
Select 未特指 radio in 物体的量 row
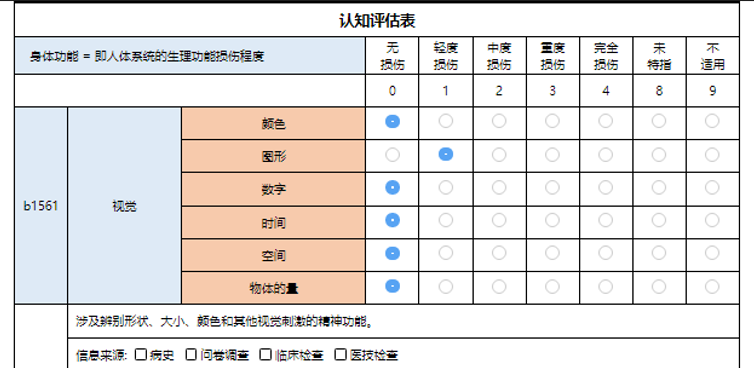point(659,286)
